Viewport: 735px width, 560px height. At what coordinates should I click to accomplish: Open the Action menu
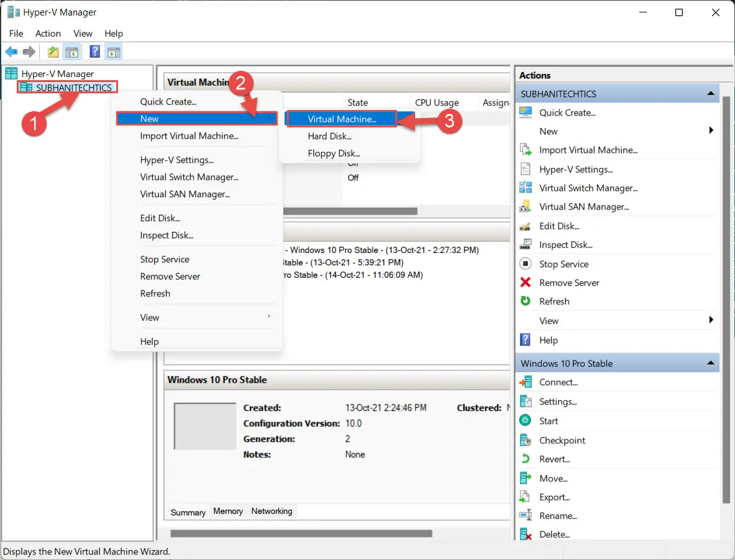[48, 34]
